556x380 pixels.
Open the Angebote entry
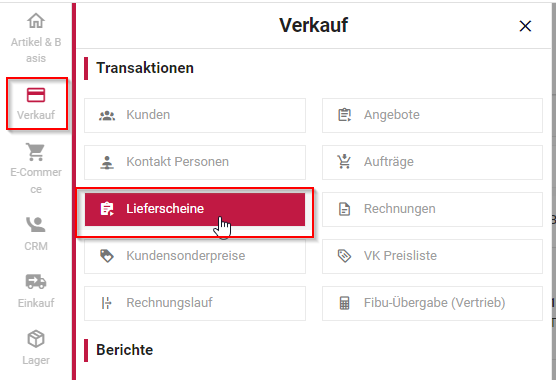click(432, 116)
